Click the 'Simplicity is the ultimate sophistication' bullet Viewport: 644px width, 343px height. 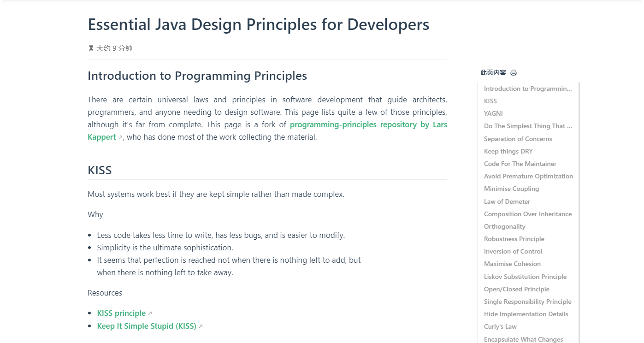click(165, 248)
